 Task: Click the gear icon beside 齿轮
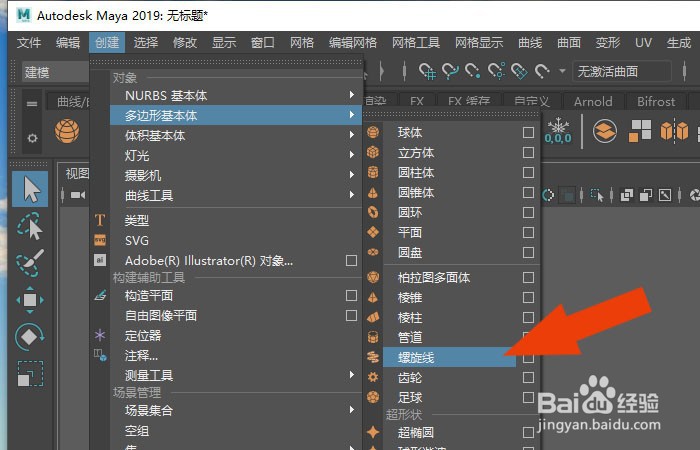(x=373, y=377)
